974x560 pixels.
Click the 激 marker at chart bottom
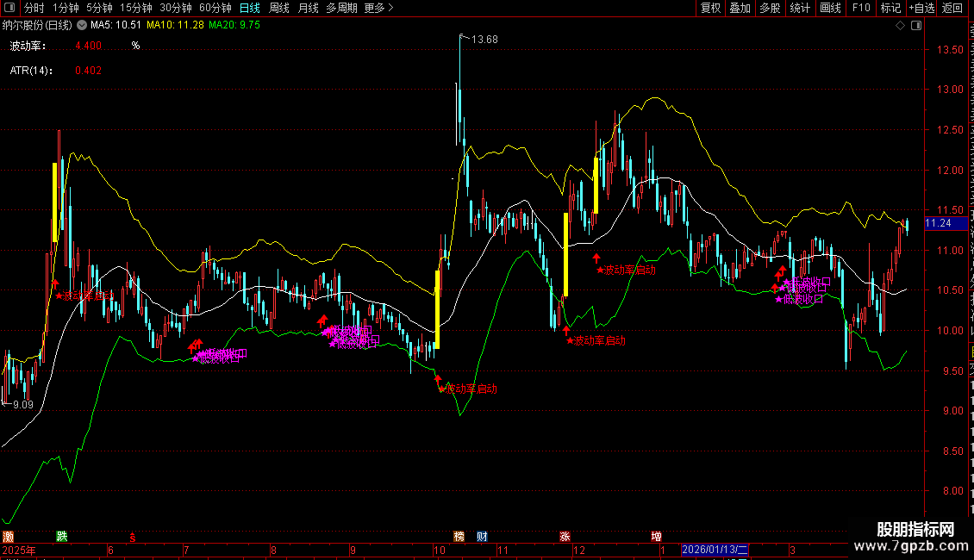(x=8, y=537)
